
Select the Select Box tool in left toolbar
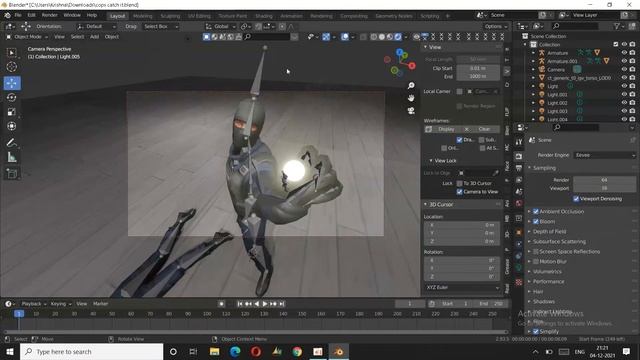[11, 52]
